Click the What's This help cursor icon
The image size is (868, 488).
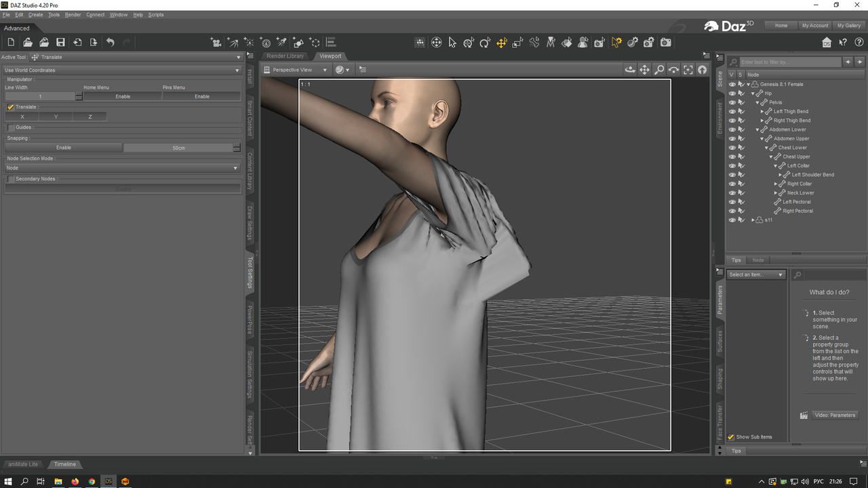843,43
